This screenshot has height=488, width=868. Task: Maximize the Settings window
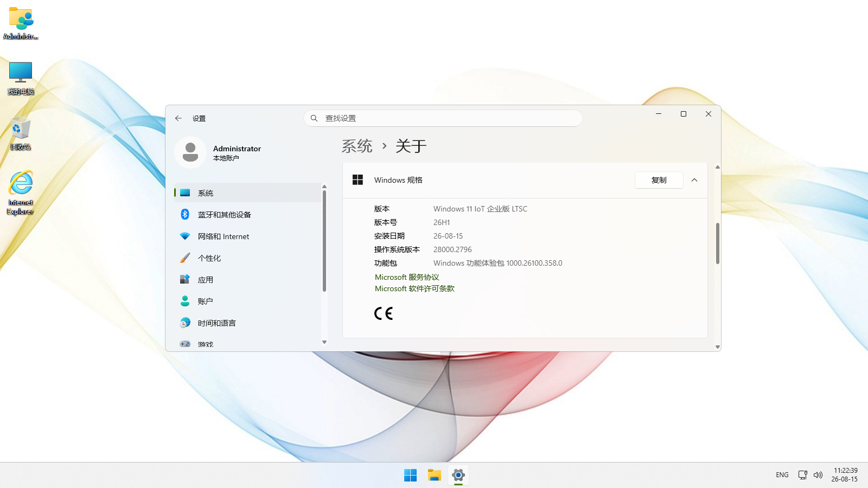(x=684, y=114)
